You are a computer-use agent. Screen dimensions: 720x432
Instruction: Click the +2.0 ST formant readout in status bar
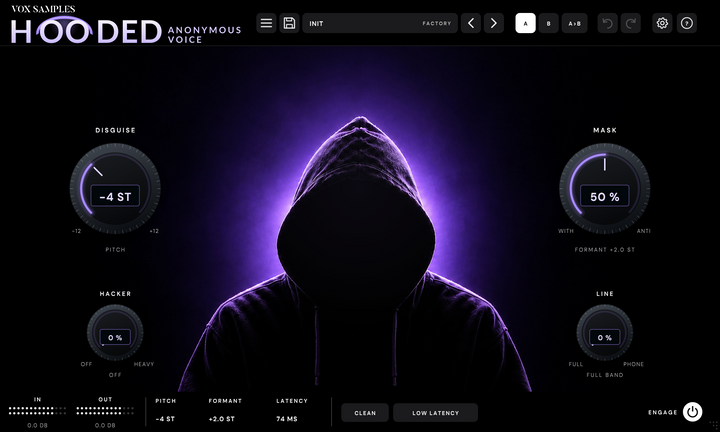click(222, 419)
